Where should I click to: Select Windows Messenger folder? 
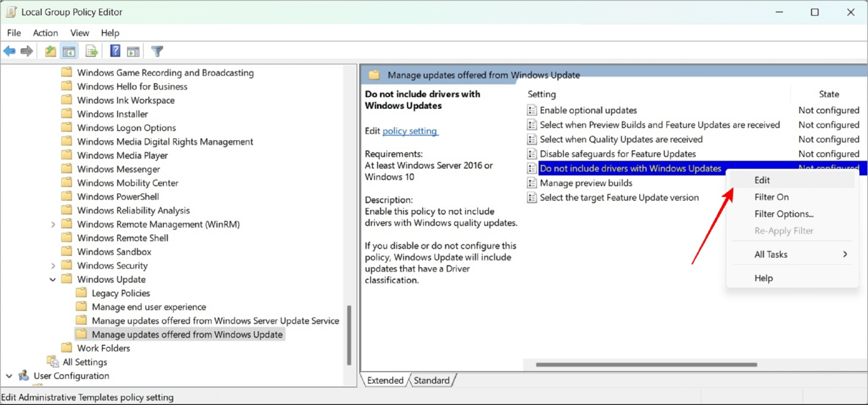coord(118,169)
